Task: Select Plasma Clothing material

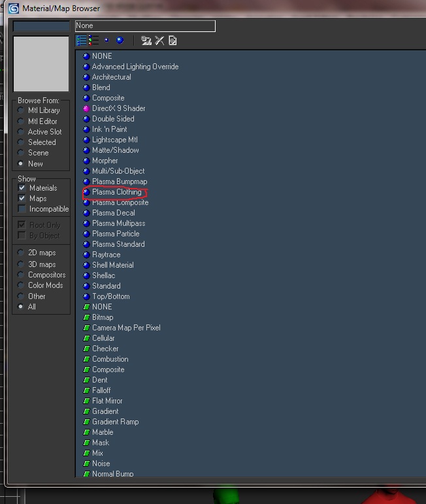Action: coord(116,192)
